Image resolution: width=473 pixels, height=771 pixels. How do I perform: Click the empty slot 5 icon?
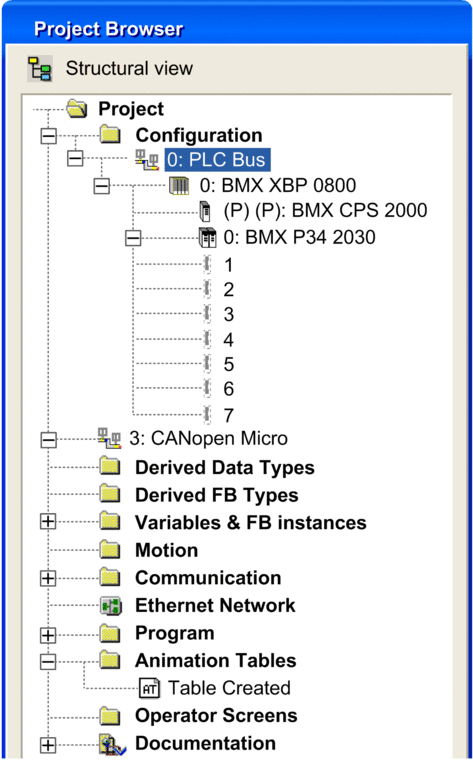pos(207,364)
